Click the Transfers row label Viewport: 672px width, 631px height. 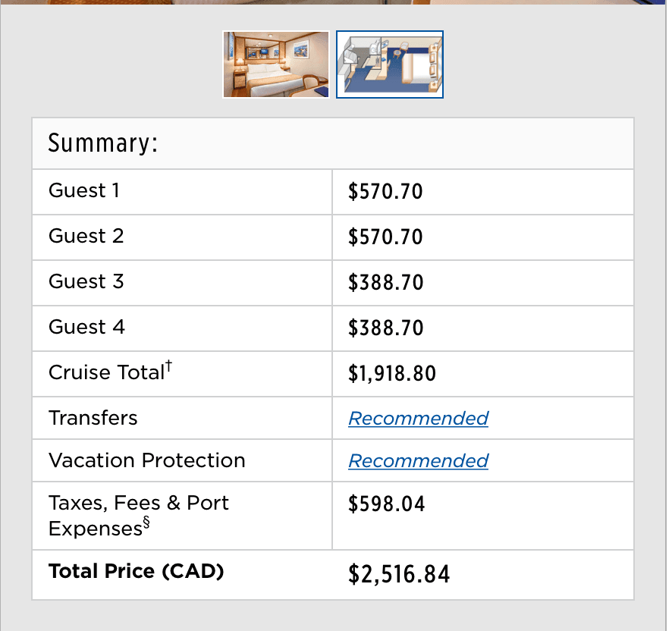93,419
